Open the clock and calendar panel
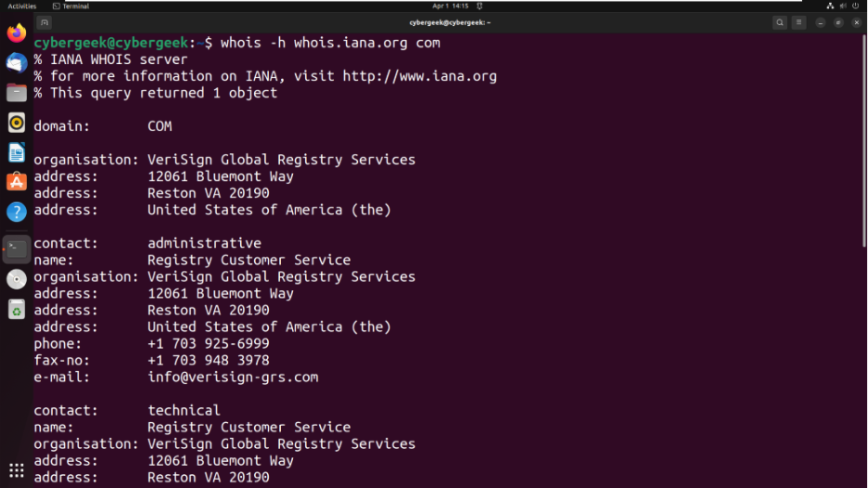This screenshot has height=488, width=868. (x=451, y=6)
